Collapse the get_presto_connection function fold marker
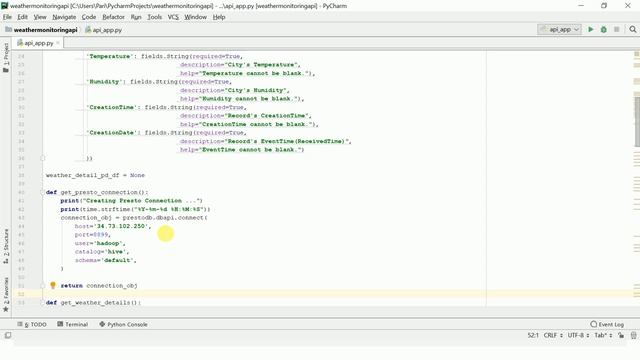Screen dimensions: 640x360 point(42,192)
